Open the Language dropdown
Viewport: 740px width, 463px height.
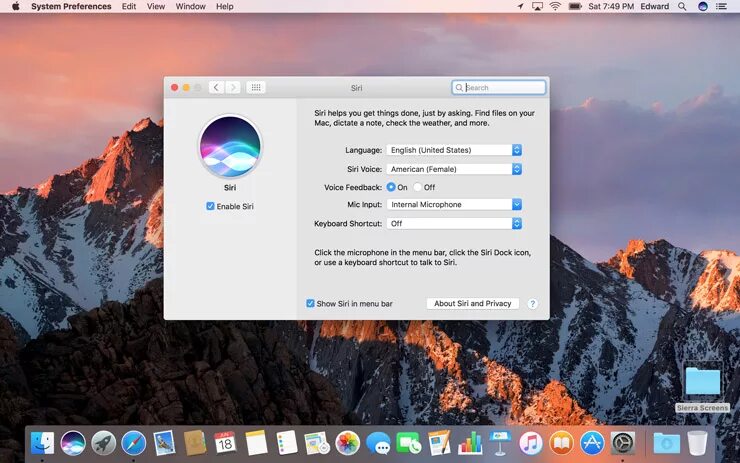(x=454, y=150)
